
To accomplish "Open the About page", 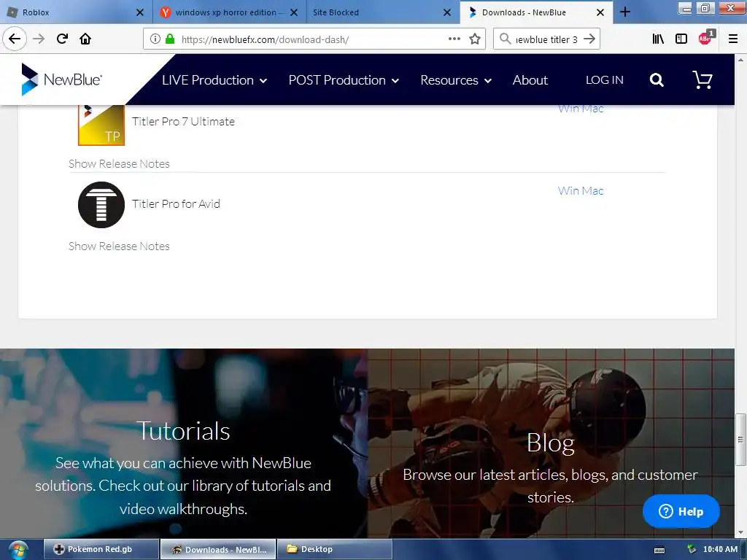I will point(530,80).
